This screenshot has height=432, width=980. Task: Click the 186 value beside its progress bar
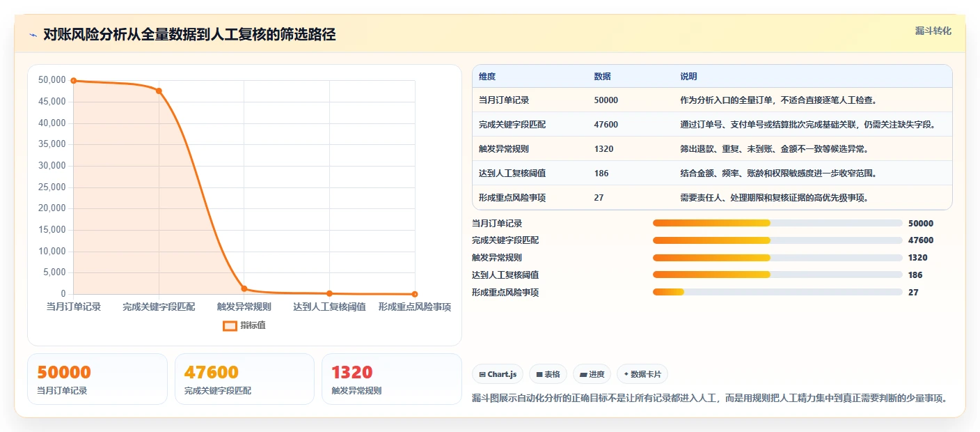(915, 275)
